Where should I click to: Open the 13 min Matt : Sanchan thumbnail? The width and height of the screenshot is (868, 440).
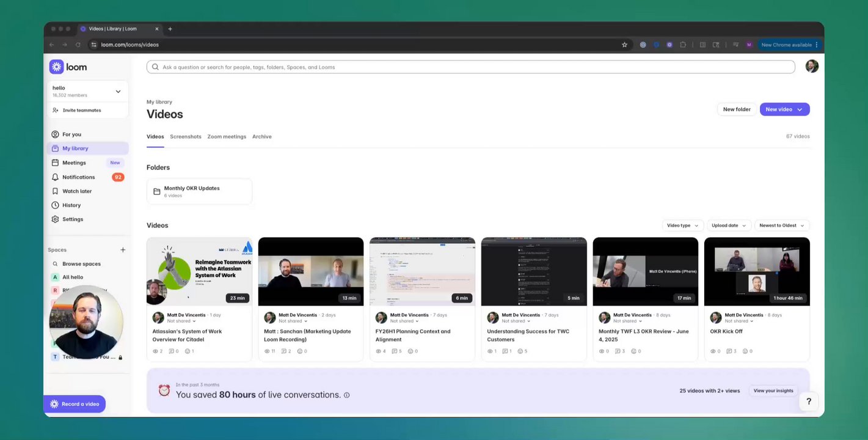[311, 271]
